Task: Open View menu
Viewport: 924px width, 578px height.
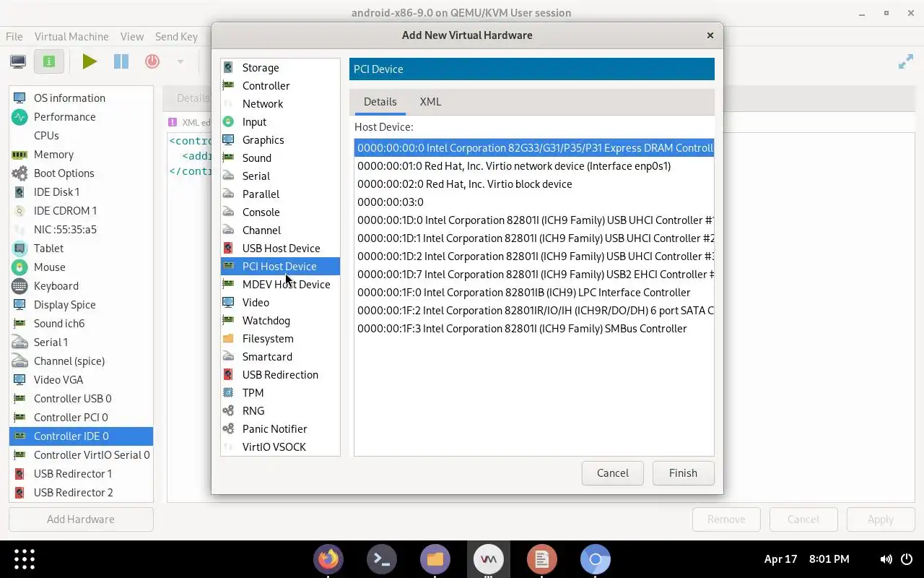Action: 132,36
